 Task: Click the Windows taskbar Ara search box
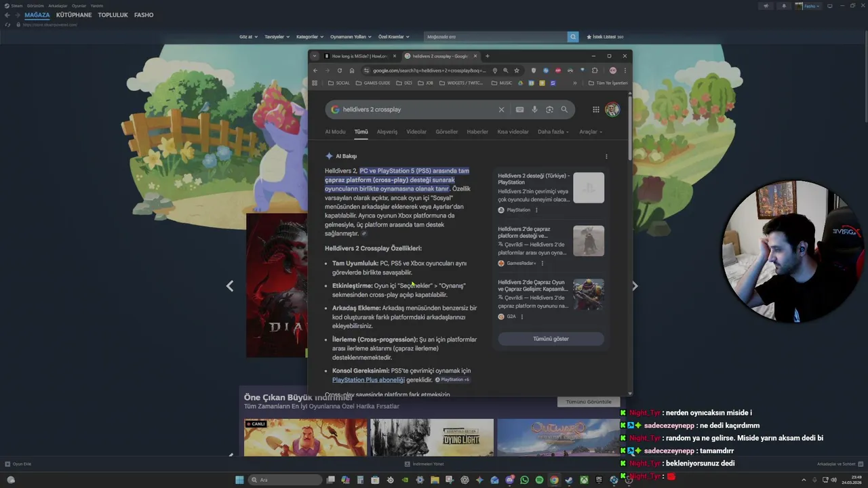click(x=285, y=480)
